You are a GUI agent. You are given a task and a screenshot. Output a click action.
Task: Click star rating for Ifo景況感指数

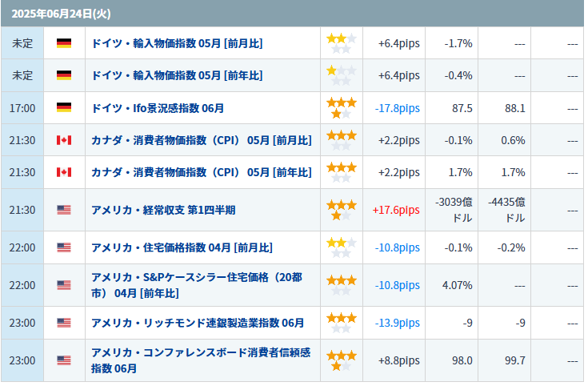[341, 107]
